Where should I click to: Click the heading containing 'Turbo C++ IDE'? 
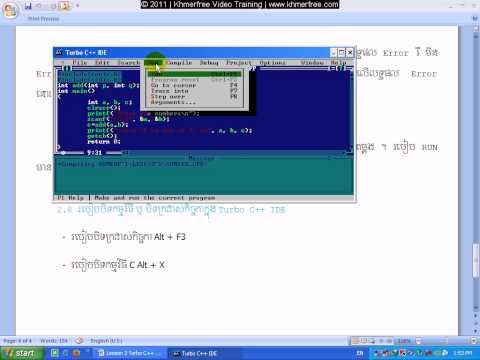172,210
